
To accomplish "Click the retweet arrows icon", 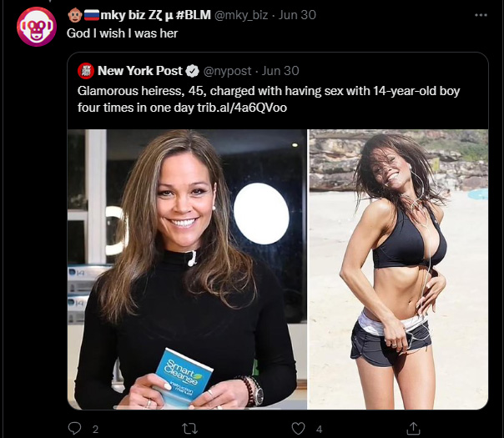I will point(189,429).
